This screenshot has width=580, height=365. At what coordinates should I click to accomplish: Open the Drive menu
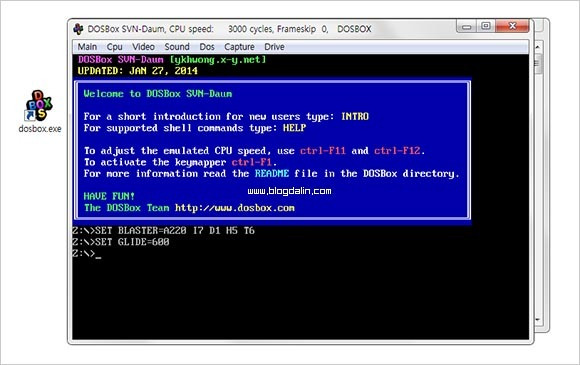pos(274,47)
